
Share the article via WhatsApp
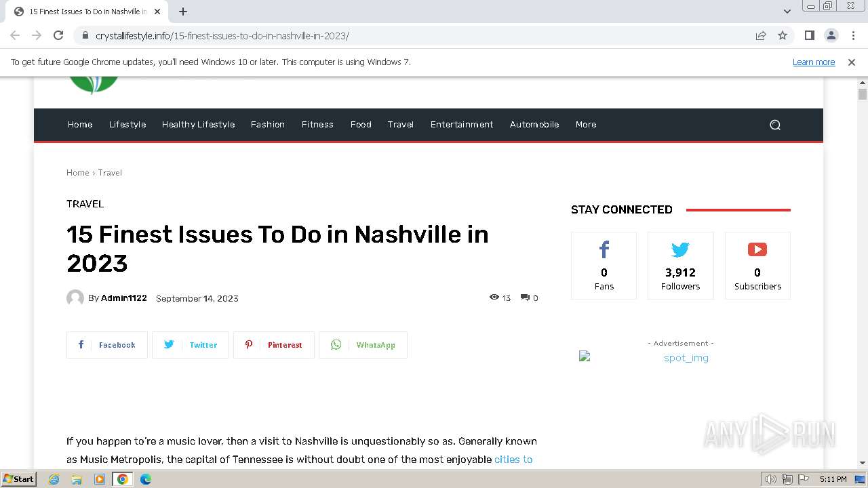coord(363,345)
